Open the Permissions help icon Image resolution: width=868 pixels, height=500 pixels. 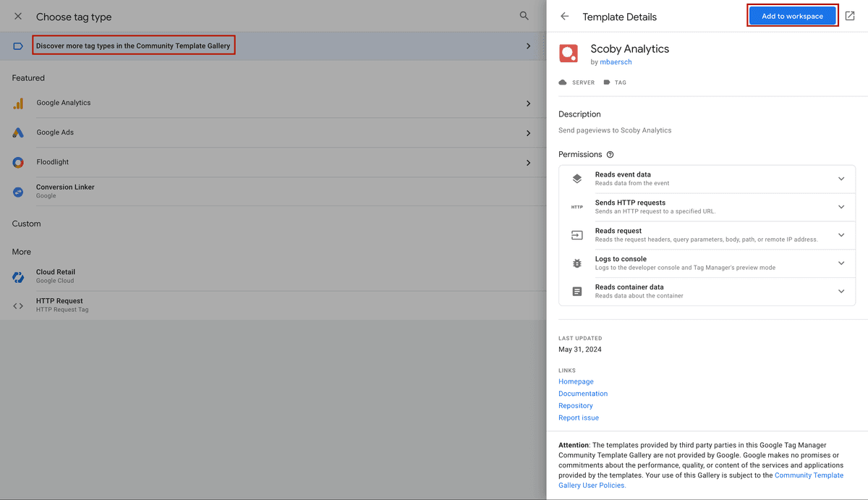pyautogui.click(x=610, y=155)
